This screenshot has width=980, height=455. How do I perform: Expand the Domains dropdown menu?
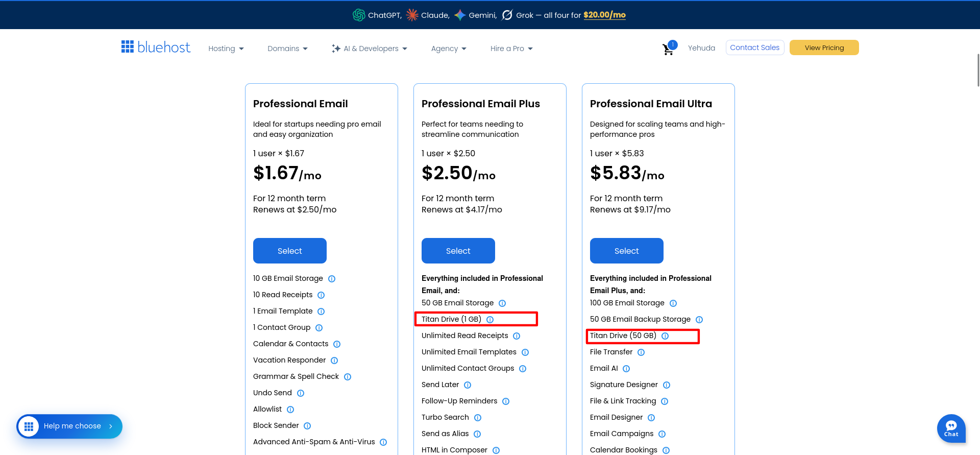(288, 49)
